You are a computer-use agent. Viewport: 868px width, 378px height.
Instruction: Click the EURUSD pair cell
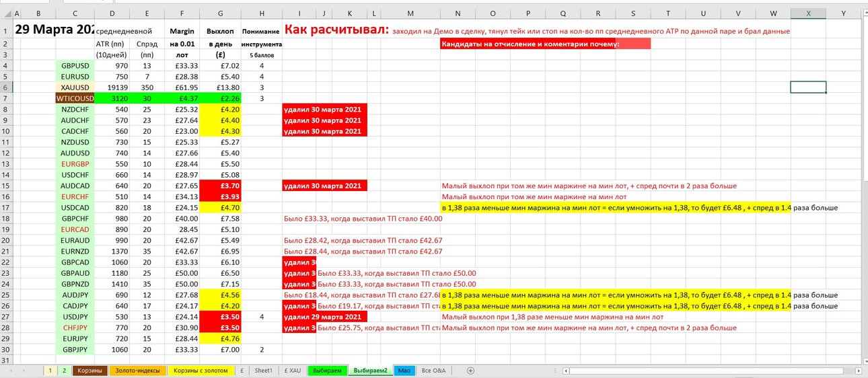[75, 77]
